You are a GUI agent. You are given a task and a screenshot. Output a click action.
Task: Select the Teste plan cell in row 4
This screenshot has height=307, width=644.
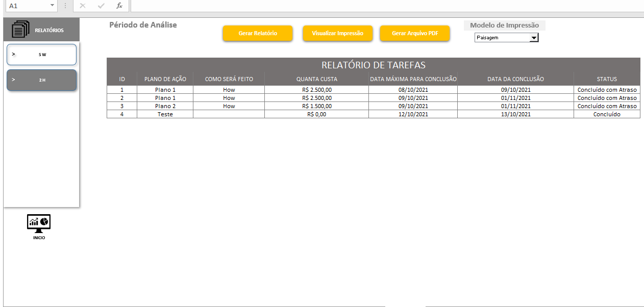(x=165, y=114)
